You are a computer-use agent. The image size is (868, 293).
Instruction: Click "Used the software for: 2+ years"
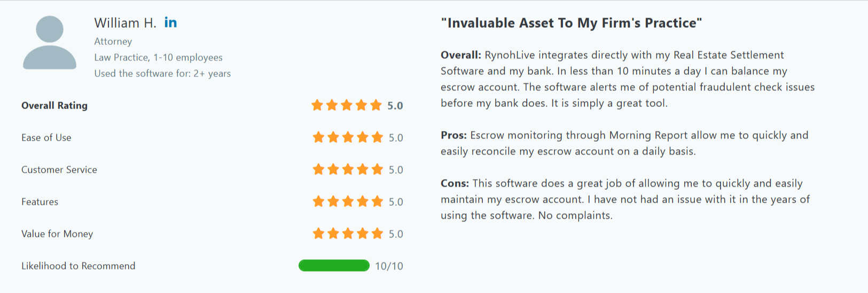coord(162,73)
